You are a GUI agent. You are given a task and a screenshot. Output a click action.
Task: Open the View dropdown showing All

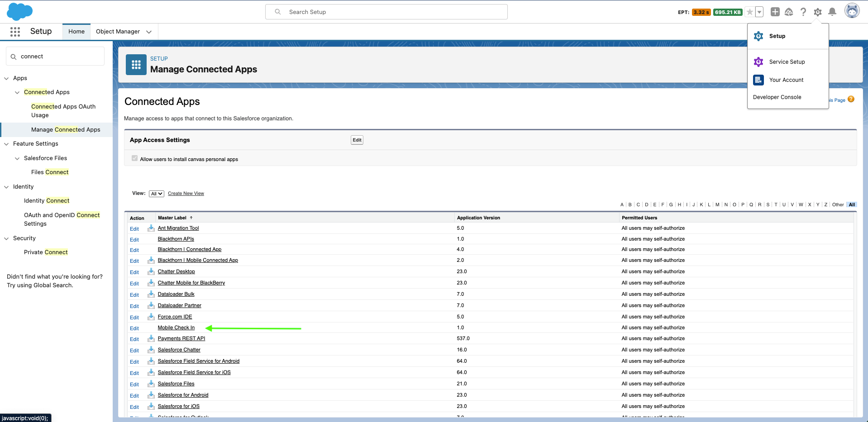coord(157,194)
